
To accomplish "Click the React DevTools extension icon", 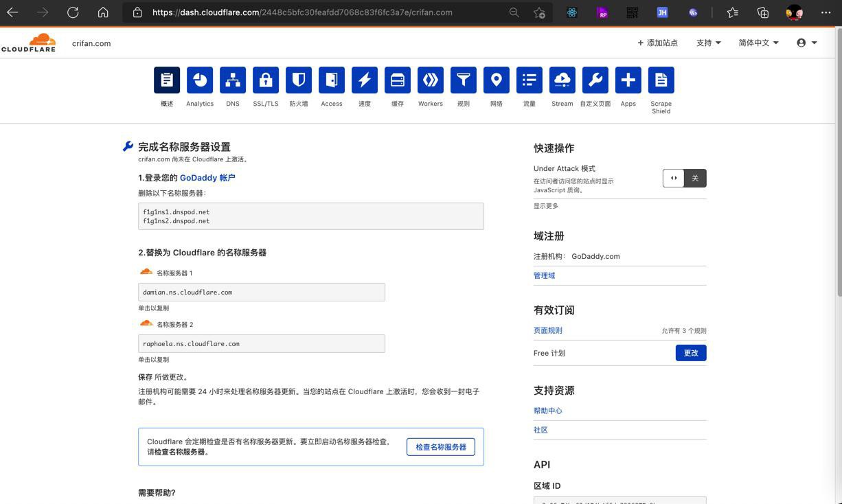I will pyautogui.click(x=572, y=12).
